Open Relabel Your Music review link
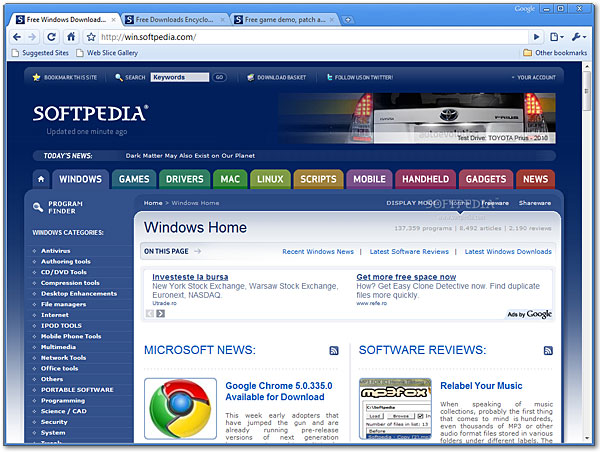Image resolution: width=600 pixels, height=452 pixels. (481, 386)
